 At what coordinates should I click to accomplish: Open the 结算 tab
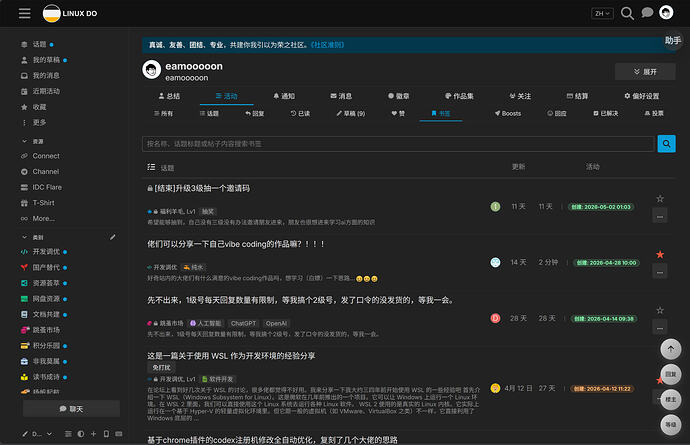tap(577, 96)
